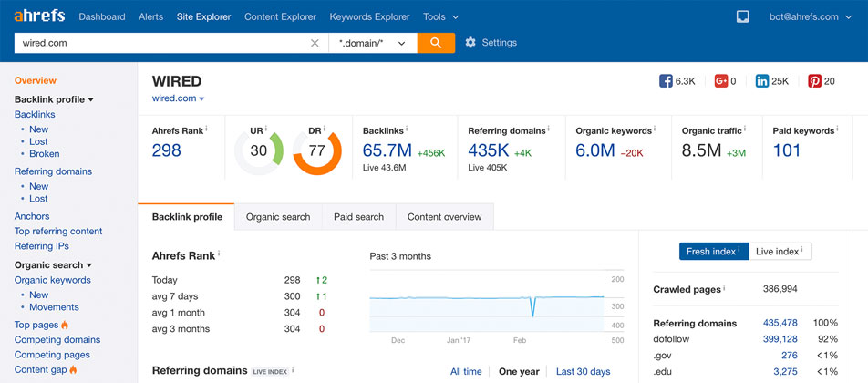
Task: Click the LinkedIn shares icon
Action: pyautogui.click(x=762, y=81)
